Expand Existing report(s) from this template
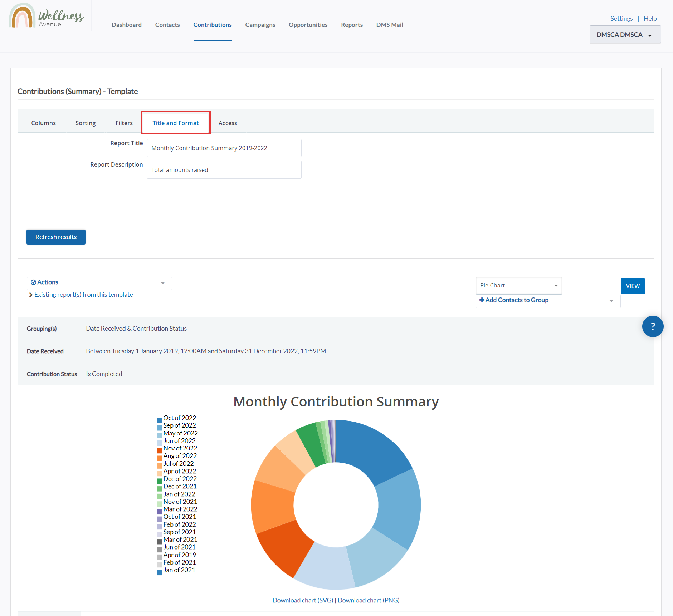This screenshot has height=616, width=673. (x=83, y=295)
